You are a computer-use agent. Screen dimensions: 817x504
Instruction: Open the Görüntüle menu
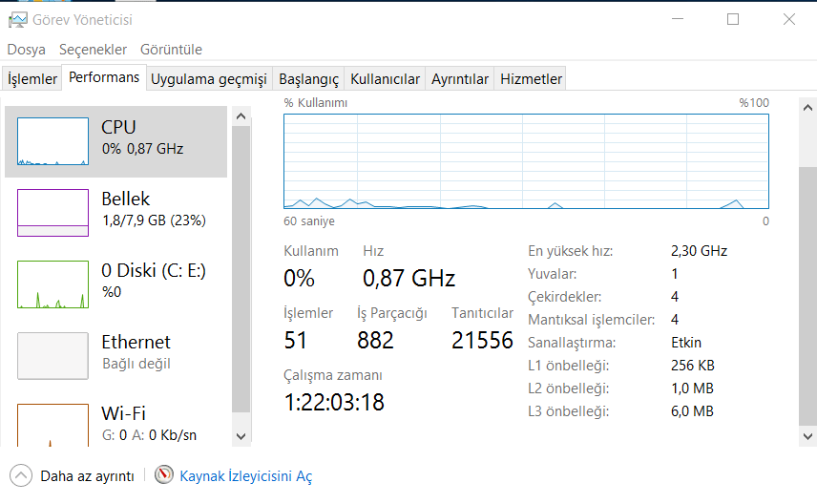tap(171, 50)
